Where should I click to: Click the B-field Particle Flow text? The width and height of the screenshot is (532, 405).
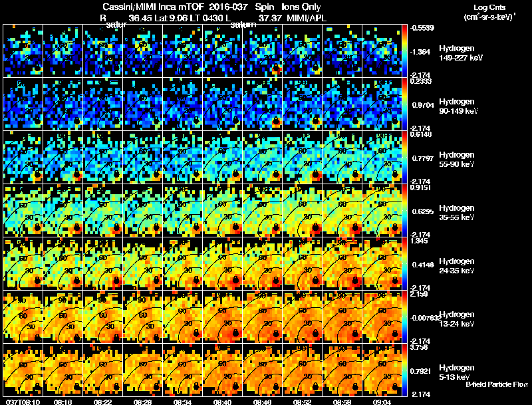click(497, 384)
